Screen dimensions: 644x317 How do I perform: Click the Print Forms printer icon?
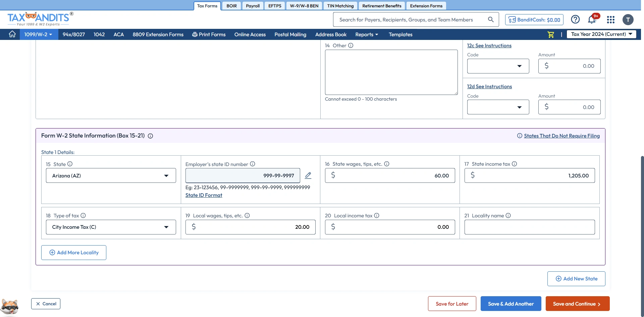pyautogui.click(x=194, y=34)
